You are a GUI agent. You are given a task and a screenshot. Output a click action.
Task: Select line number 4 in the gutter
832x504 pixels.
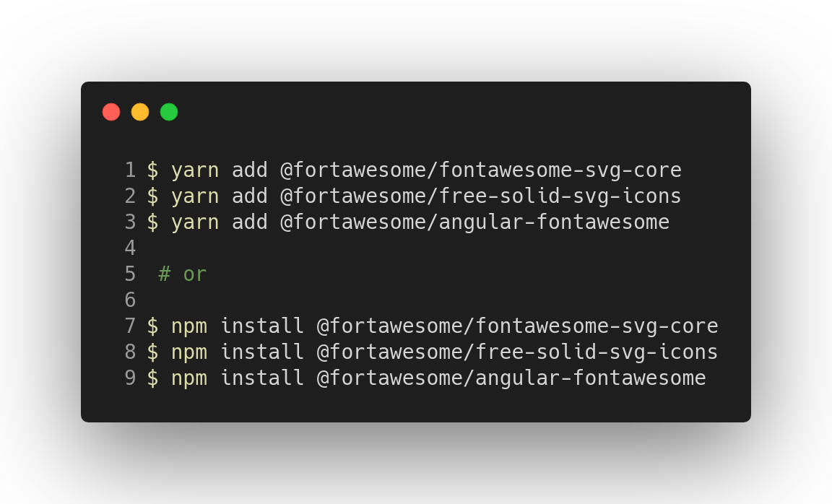point(130,248)
